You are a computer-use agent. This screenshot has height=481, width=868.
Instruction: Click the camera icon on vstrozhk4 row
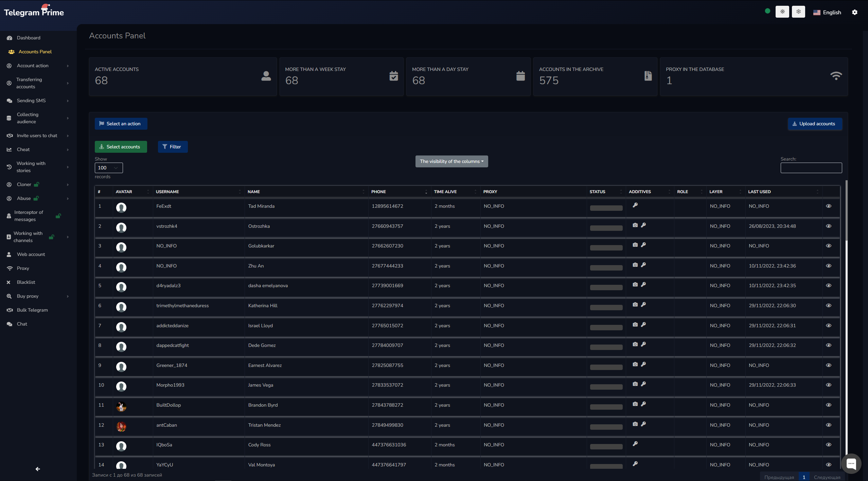pyautogui.click(x=635, y=225)
